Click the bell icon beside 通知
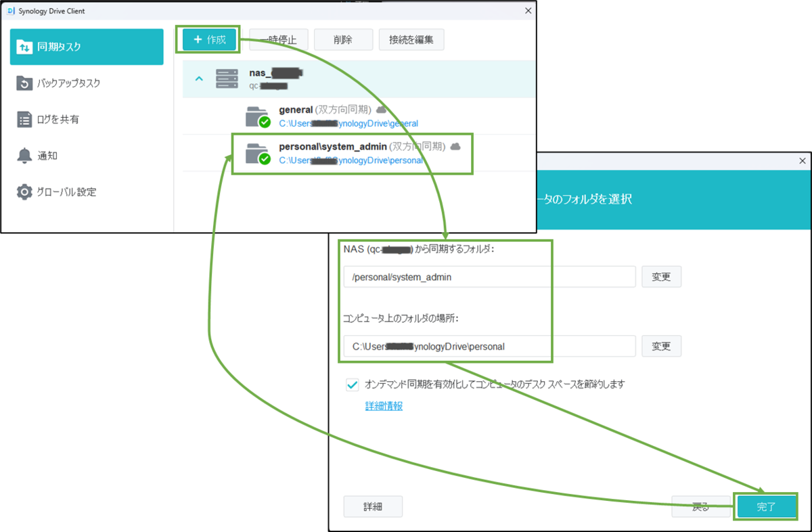Image resolution: width=812 pixels, height=532 pixels. pyautogui.click(x=24, y=156)
